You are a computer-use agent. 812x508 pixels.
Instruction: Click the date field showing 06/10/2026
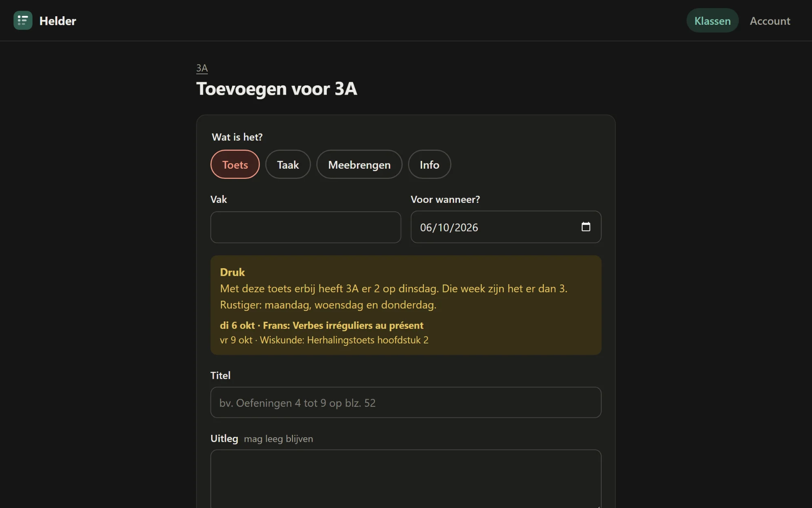click(506, 227)
